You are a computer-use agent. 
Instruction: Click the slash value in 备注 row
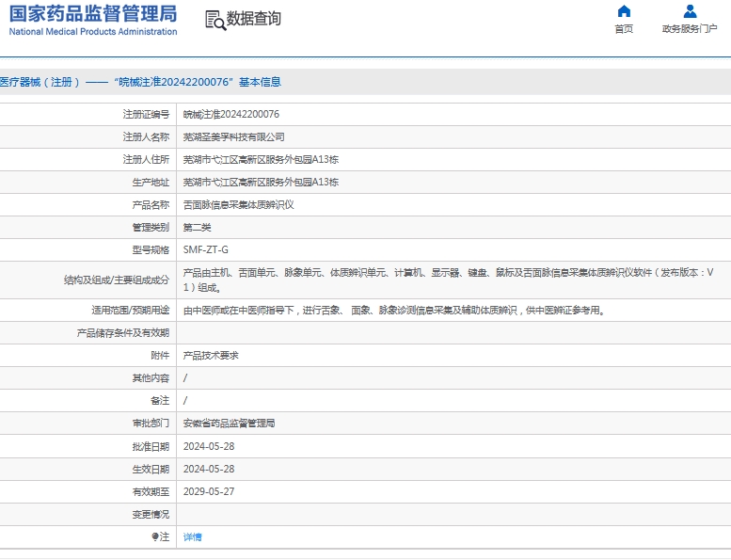pos(185,401)
